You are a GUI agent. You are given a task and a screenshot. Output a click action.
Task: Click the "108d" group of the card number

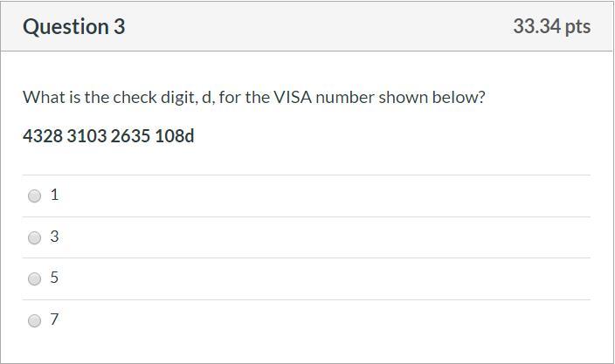coord(175,137)
